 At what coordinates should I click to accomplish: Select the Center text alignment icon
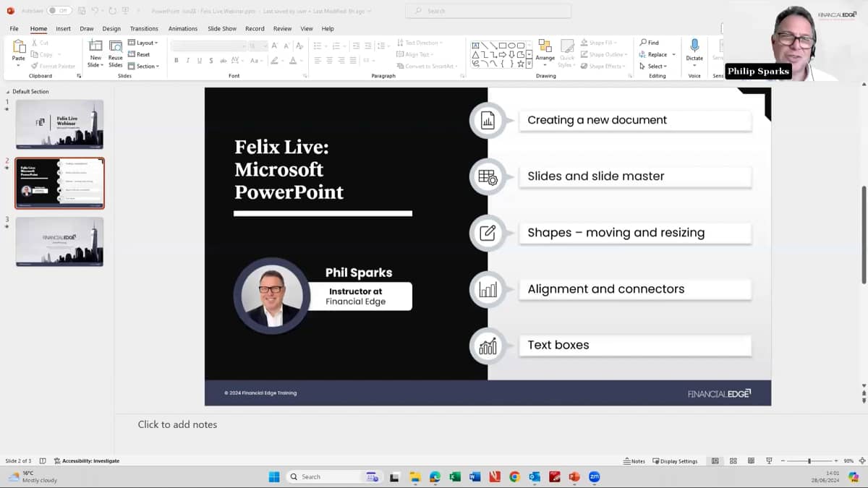329,61
